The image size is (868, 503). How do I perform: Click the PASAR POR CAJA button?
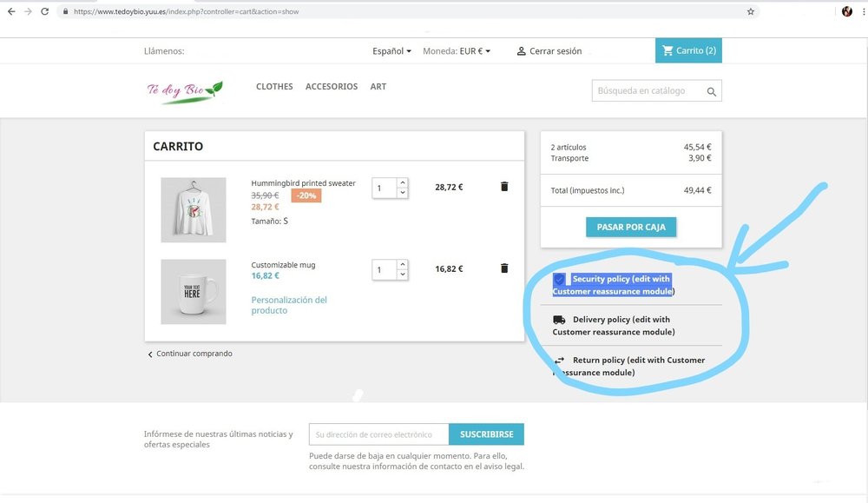[631, 227]
